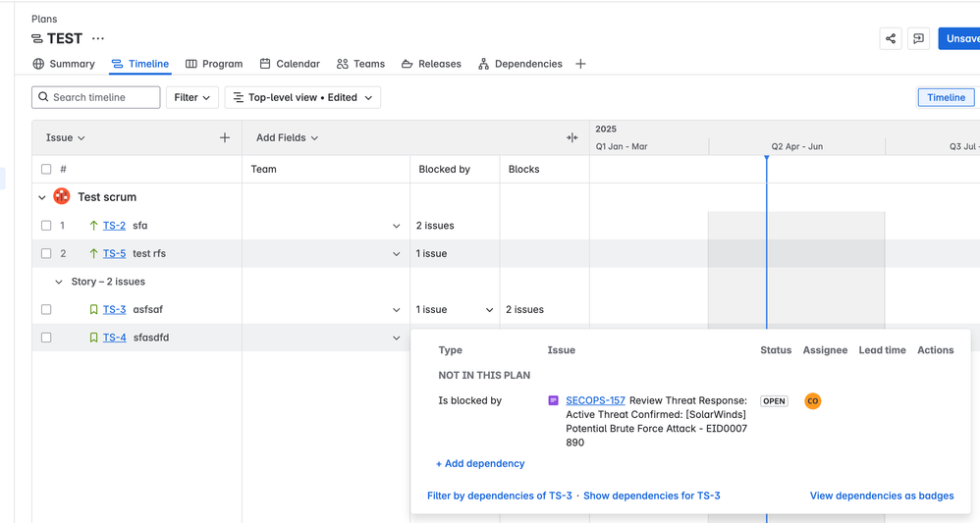Open the Issue column header dropdown
The height and width of the screenshot is (523, 980).
65,137
